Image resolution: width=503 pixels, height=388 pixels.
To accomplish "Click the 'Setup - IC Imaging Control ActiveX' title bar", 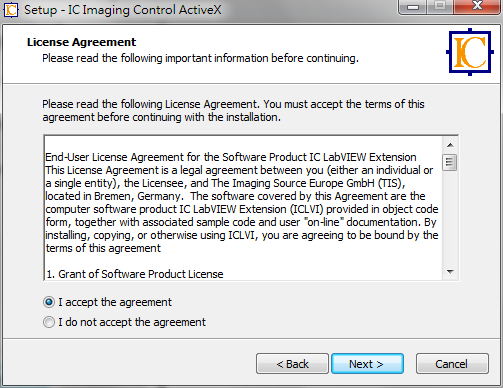I will pyautogui.click(x=123, y=10).
